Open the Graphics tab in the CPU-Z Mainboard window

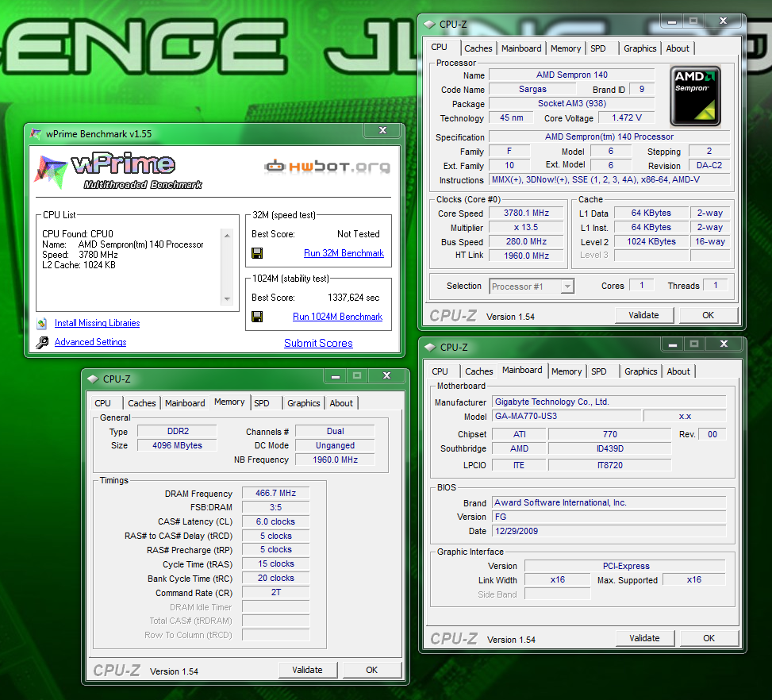[640, 371]
